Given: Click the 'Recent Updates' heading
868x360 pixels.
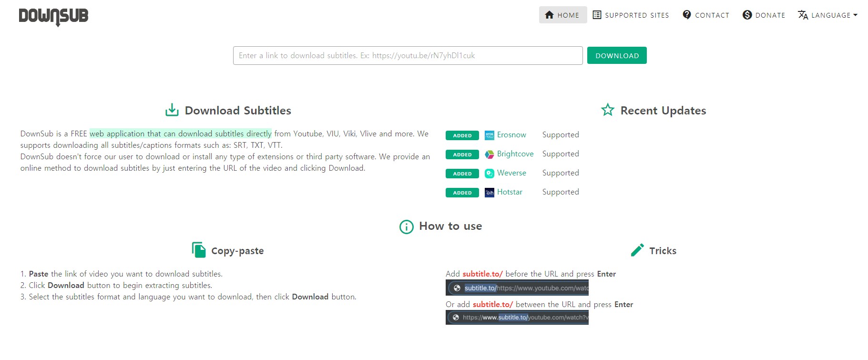Looking at the screenshot, I should (663, 111).
